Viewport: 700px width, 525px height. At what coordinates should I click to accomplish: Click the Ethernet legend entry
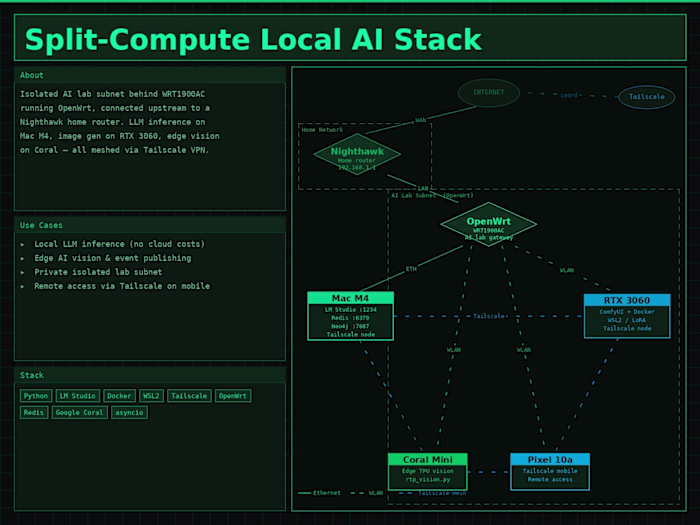click(320, 493)
